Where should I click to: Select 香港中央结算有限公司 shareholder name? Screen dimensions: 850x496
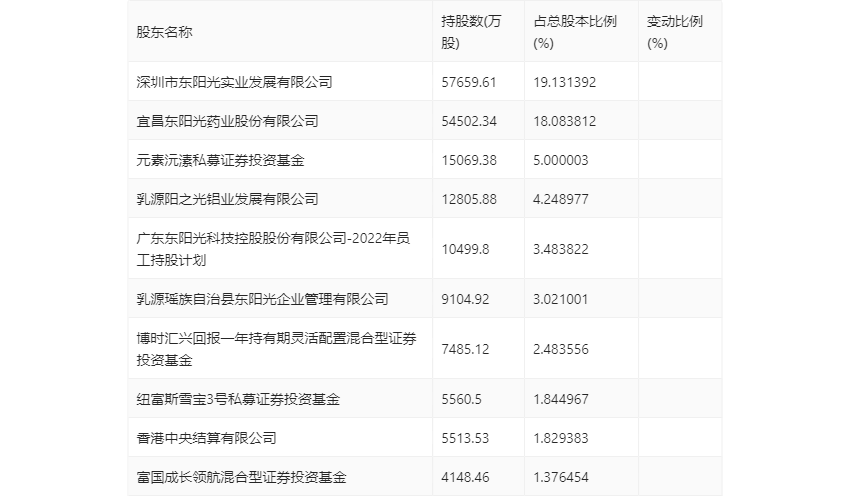pyautogui.click(x=206, y=438)
